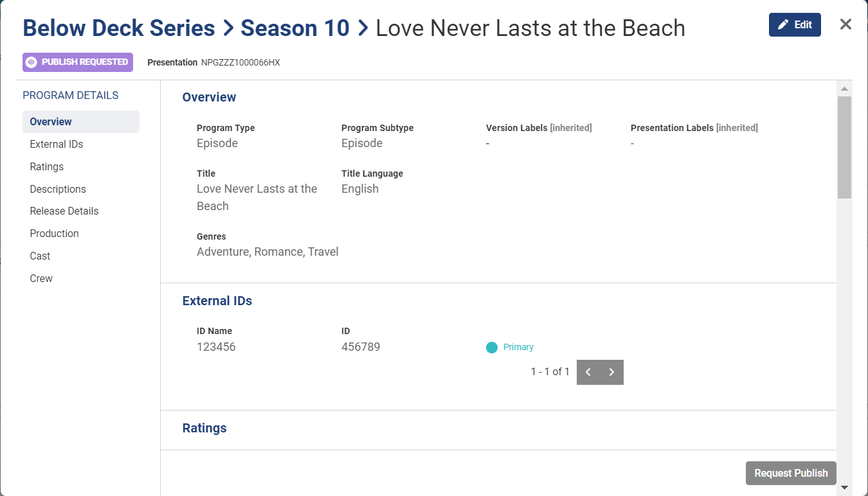Open Below Deck Series breadcrumb
The width and height of the screenshot is (868, 496).
119,28
